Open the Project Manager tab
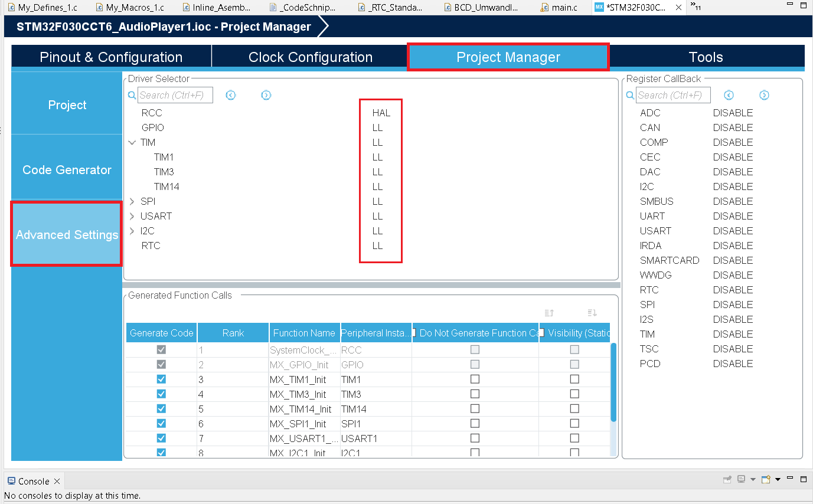This screenshot has height=504, width=813. 508,57
